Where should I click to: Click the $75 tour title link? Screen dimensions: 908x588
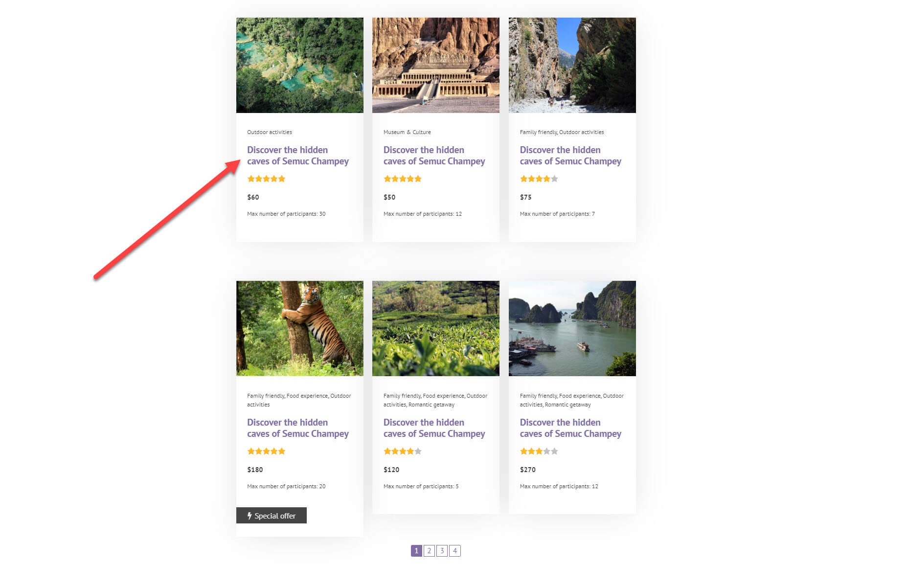tap(570, 156)
